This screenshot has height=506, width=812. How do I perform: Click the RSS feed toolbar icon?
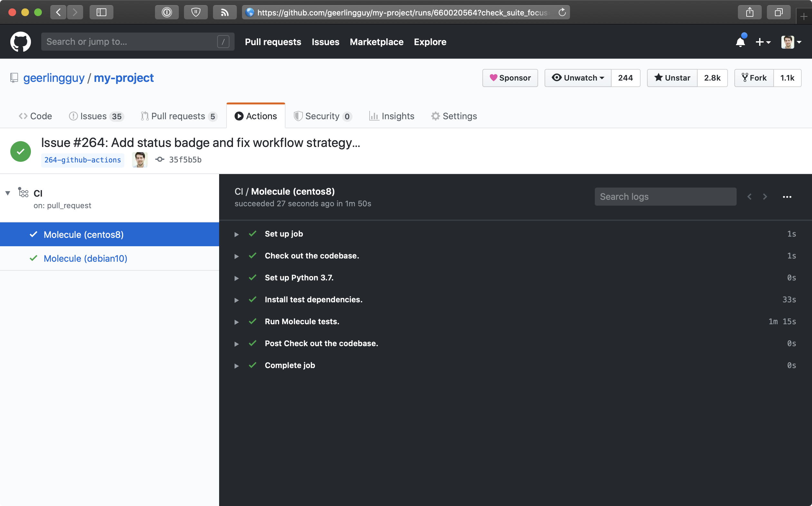[225, 12]
